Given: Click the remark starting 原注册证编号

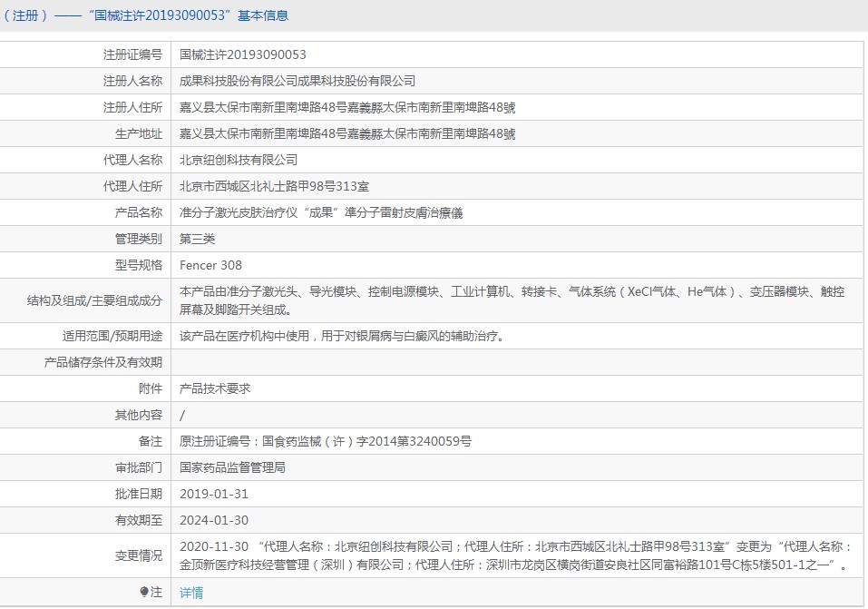Looking at the screenshot, I should coord(326,441).
